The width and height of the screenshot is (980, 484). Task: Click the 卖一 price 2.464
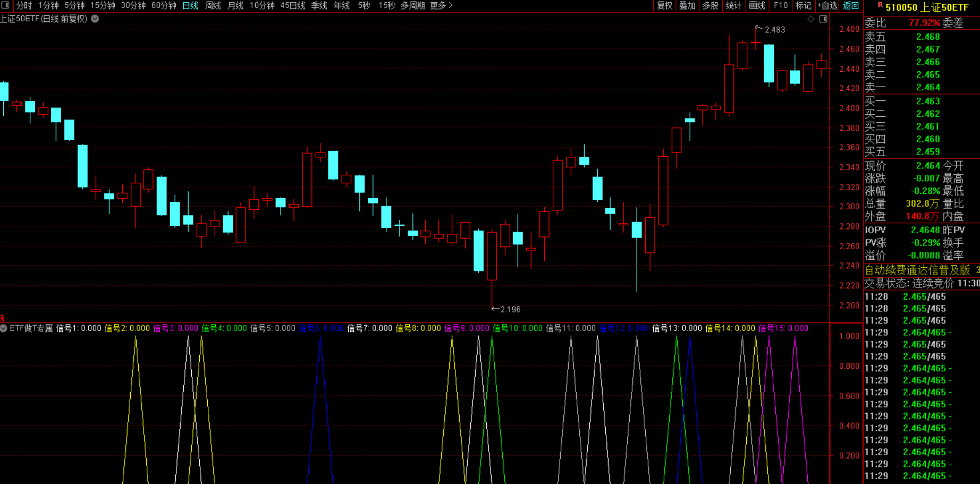pos(928,87)
